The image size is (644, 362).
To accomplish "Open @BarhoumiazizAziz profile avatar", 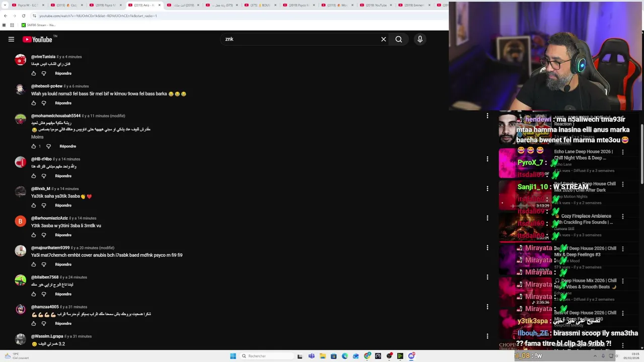I will click(x=20, y=221).
